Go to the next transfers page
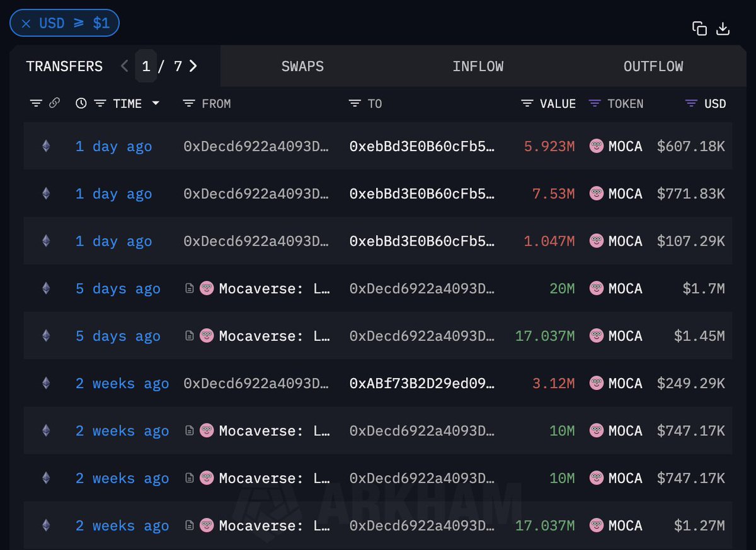The image size is (756, 550). click(x=193, y=66)
